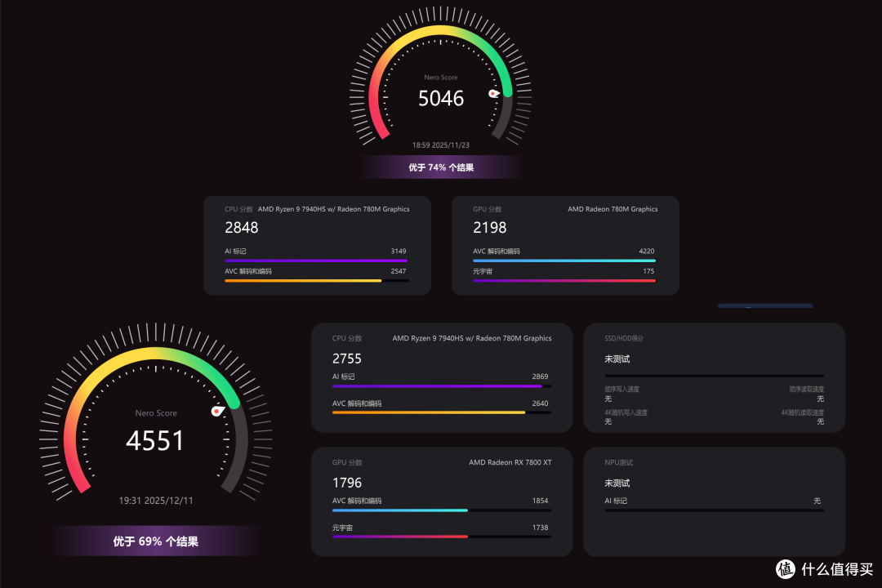Image resolution: width=882 pixels, height=588 pixels.
Task: Click the purple AI 标记 bar scoring 3149
Action: click(x=316, y=261)
